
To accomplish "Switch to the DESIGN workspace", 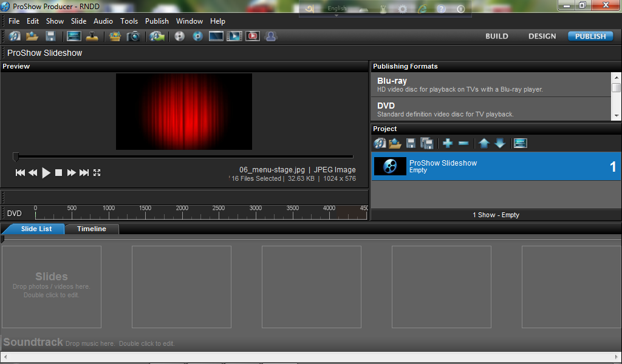I will point(542,36).
